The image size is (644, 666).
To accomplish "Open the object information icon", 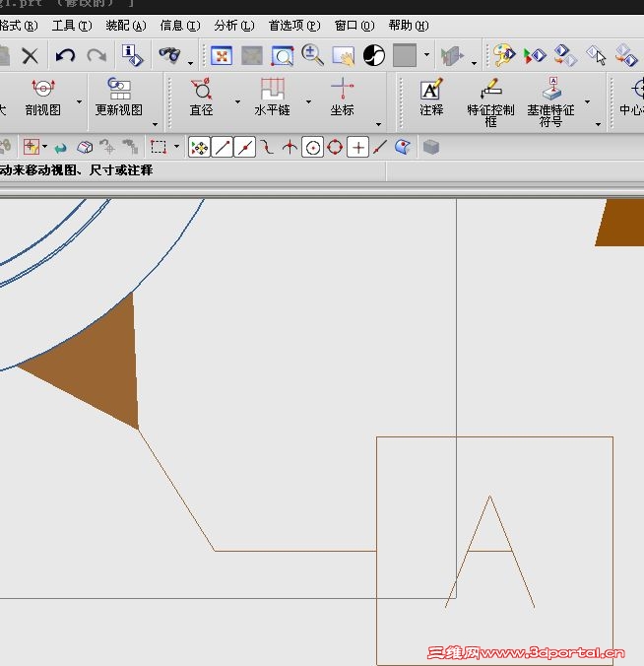I will point(133,55).
